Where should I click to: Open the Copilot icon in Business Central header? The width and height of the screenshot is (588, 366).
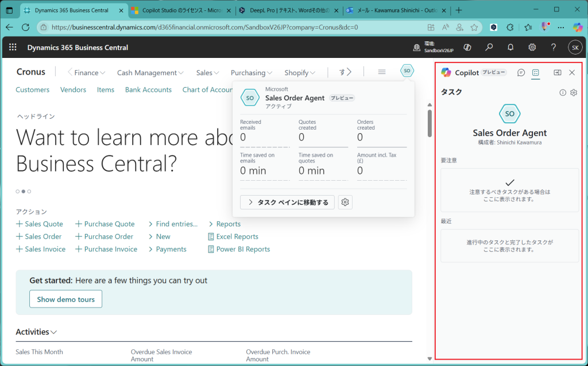tap(467, 47)
